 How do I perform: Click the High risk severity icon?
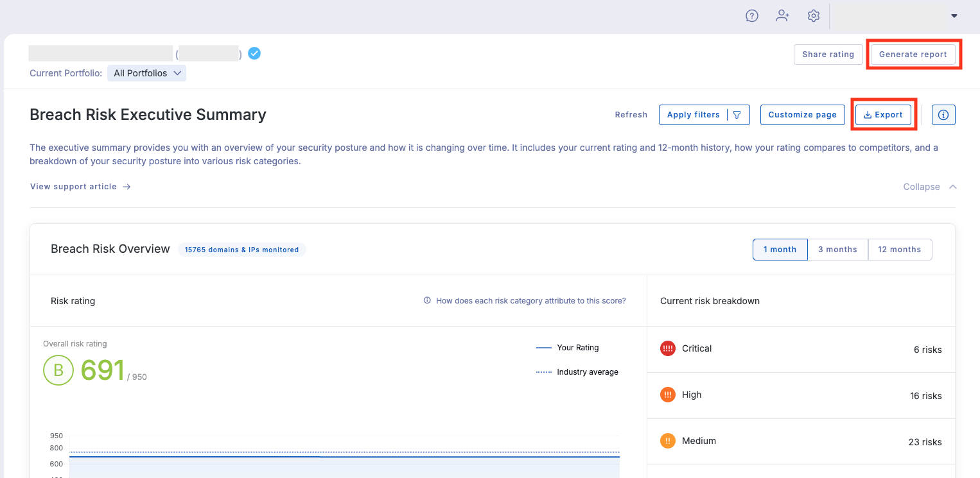[668, 395]
